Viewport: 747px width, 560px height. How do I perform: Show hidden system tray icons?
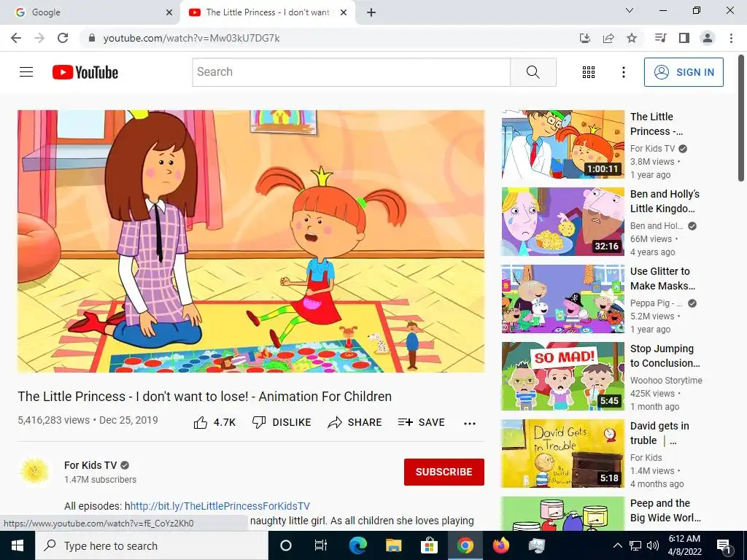(617, 545)
